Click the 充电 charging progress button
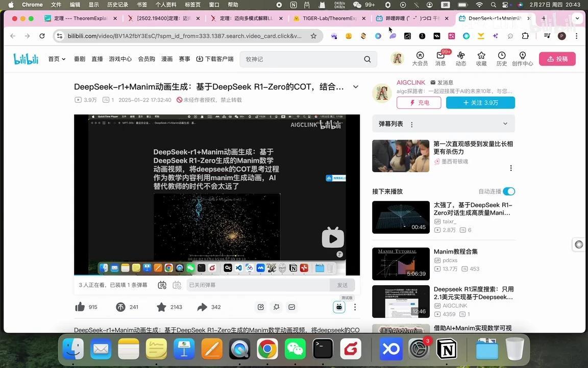This screenshot has height=368, width=588. (419, 102)
